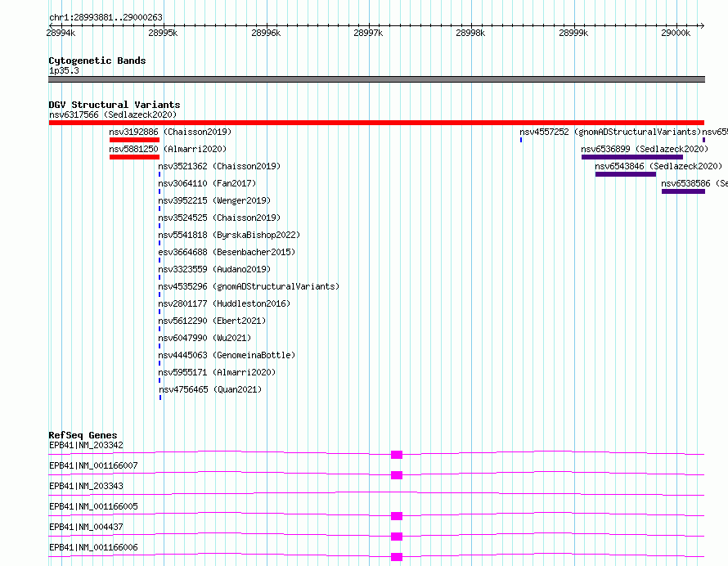Click the 28997k ruler tick label

(368, 33)
